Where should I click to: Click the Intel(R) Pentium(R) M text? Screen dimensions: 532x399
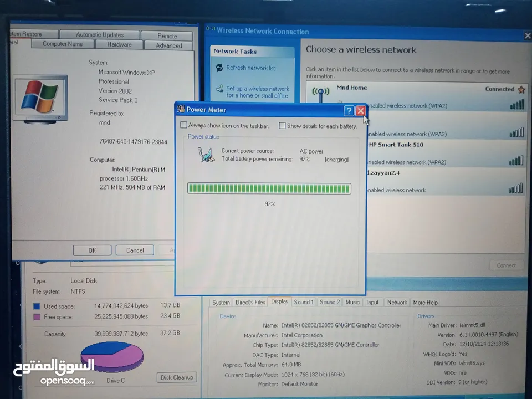coord(139,170)
